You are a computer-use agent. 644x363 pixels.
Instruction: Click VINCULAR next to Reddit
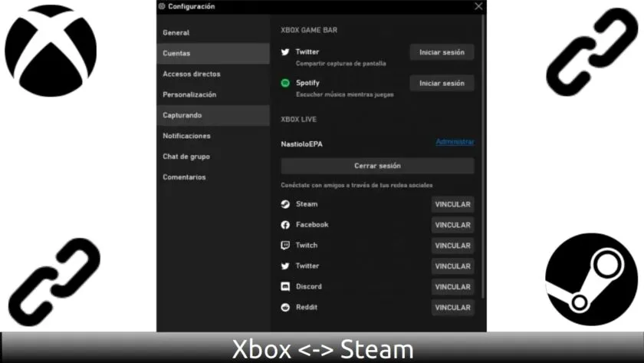pos(452,308)
